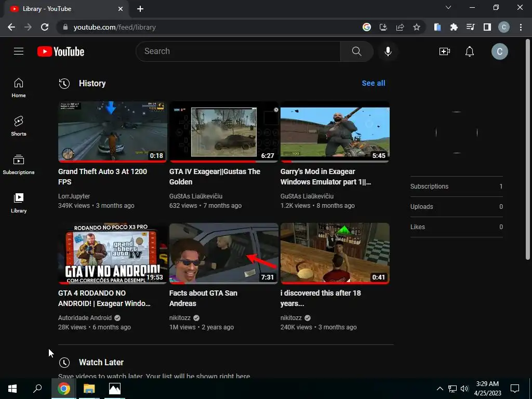Click See all history link
The width and height of the screenshot is (532, 399).
click(374, 83)
